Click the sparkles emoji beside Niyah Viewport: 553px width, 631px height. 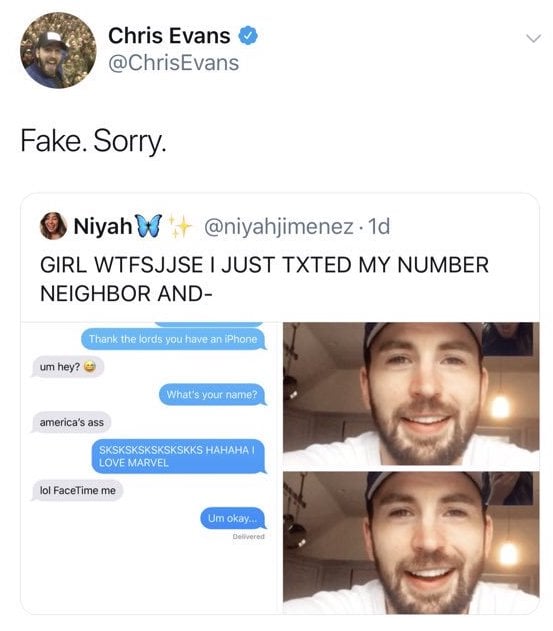pyautogui.click(x=180, y=225)
